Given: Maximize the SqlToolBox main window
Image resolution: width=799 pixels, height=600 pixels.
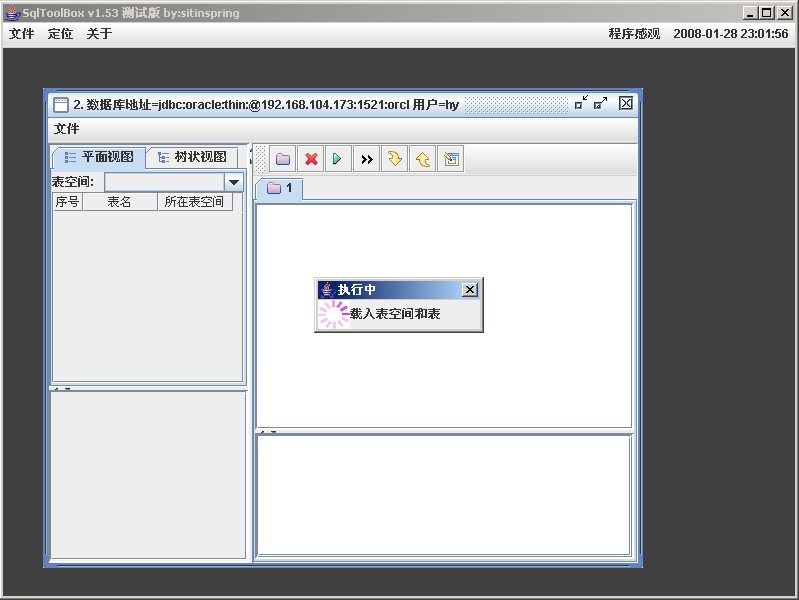Looking at the screenshot, I should click(766, 13).
